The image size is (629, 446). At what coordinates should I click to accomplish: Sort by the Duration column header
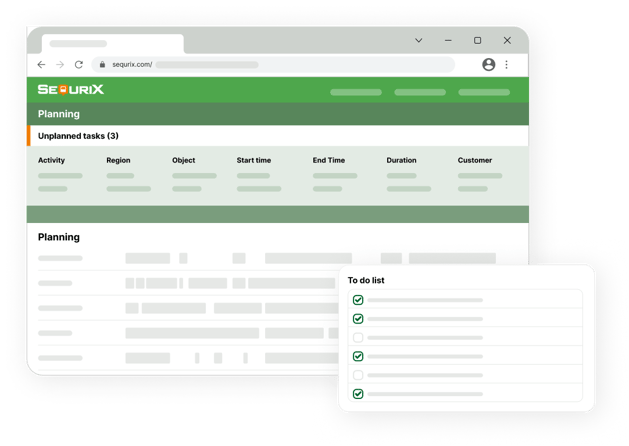401,160
